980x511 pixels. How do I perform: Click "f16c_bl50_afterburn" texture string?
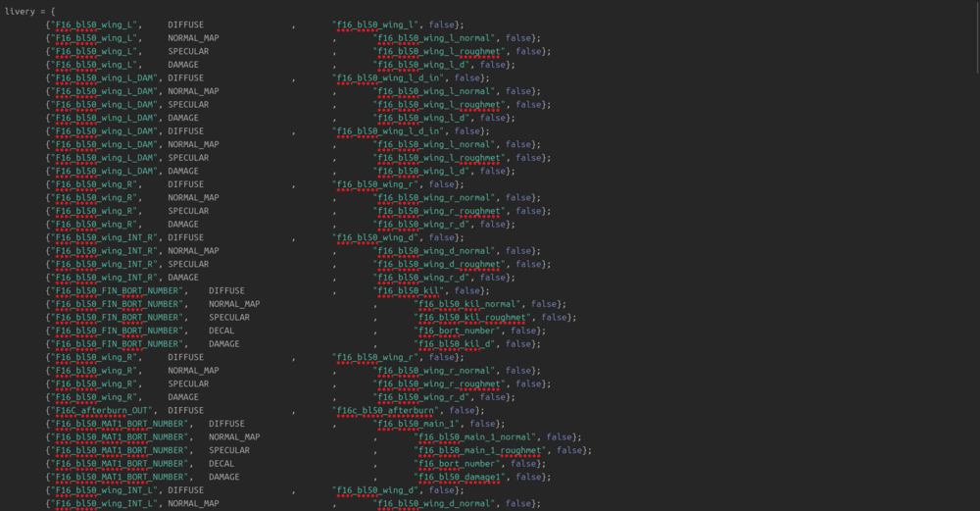tap(385, 410)
